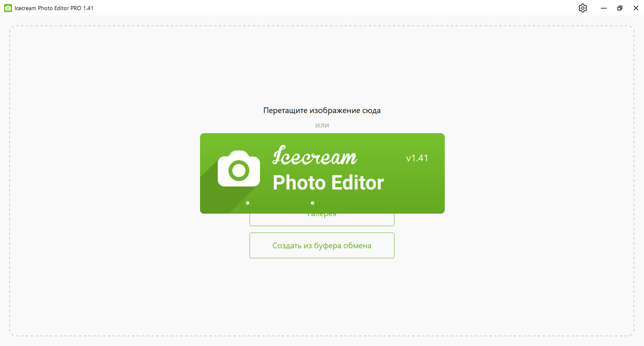644x346 pixels.
Task: Click the right loading dot on splash
Action: point(312,203)
